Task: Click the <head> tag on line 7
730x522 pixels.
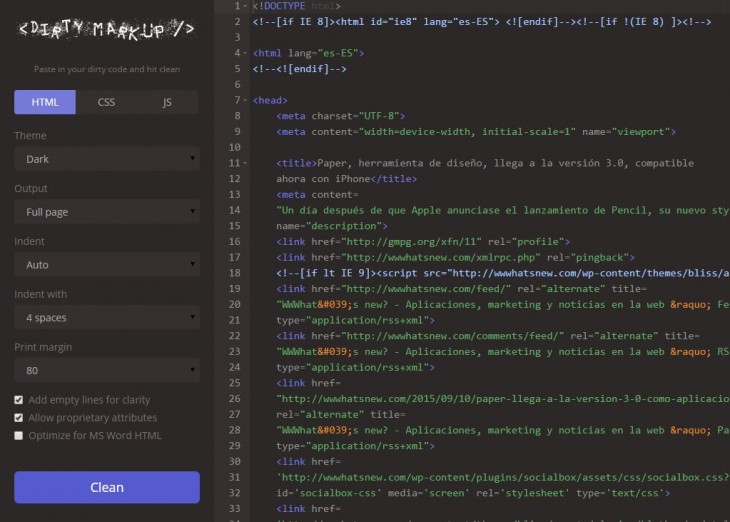Action: click(x=270, y=100)
